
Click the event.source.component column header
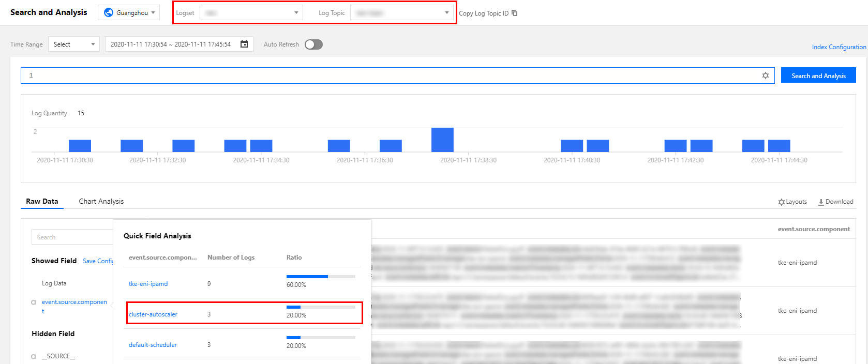(x=814, y=229)
